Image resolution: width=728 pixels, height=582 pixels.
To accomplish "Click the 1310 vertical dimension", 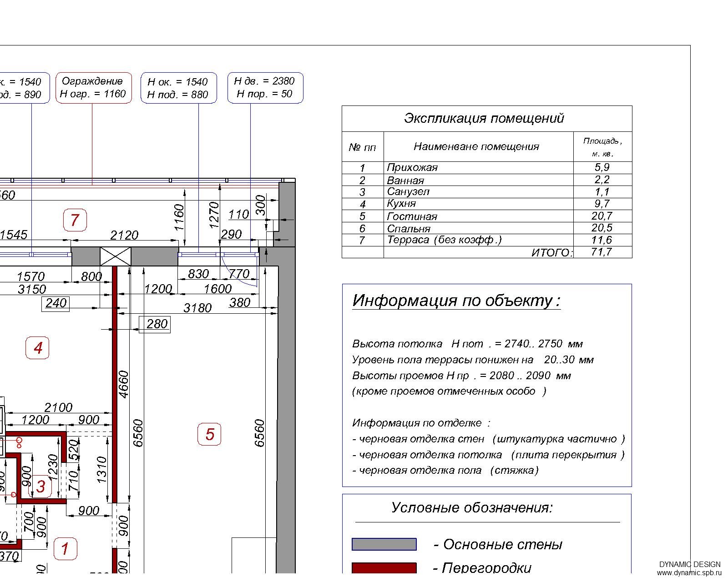I will pyautogui.click(x=101, y=470).
